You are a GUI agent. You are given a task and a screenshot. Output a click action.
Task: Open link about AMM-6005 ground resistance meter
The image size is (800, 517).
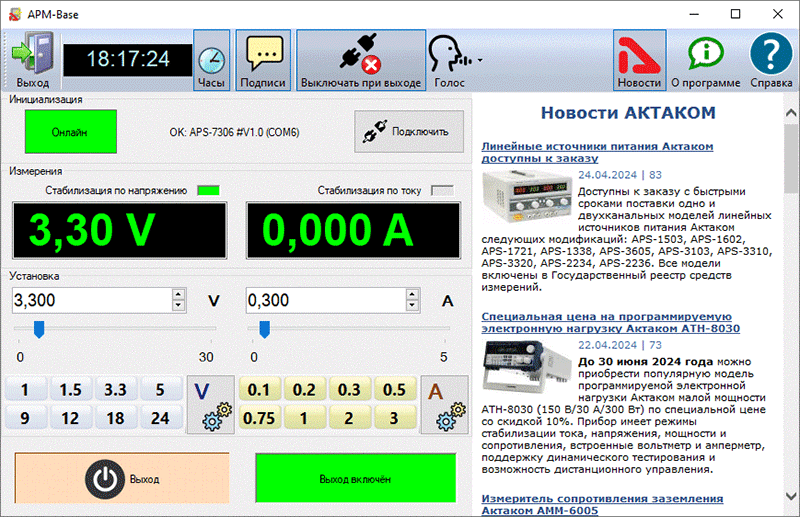(x=602, y=504)
